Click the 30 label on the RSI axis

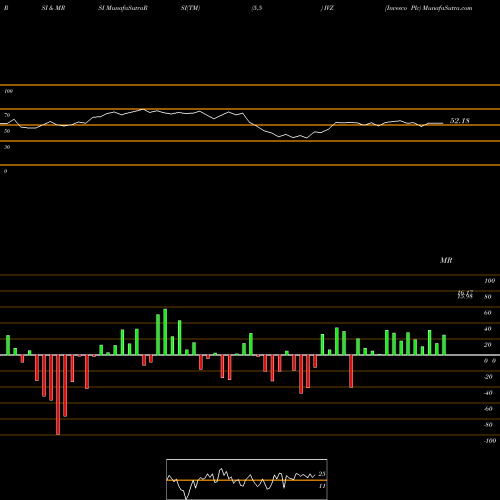click(7, 147)
